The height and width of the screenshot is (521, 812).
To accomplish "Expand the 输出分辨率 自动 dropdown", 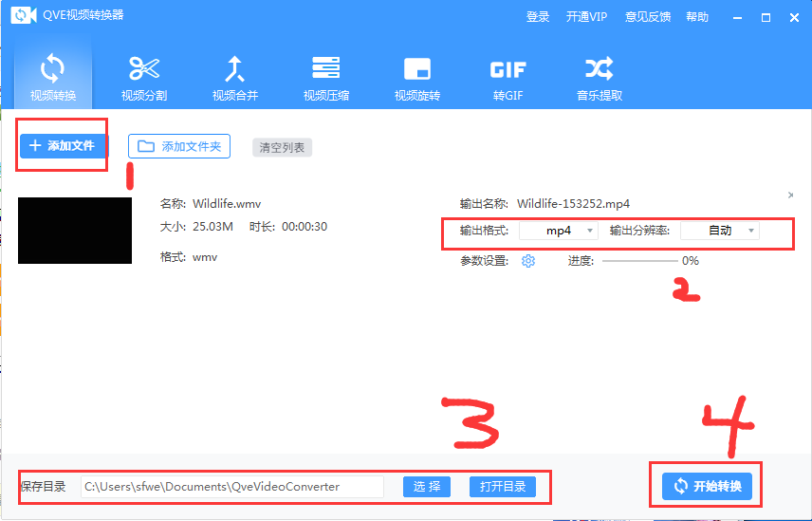I will [x=720, y=231].
